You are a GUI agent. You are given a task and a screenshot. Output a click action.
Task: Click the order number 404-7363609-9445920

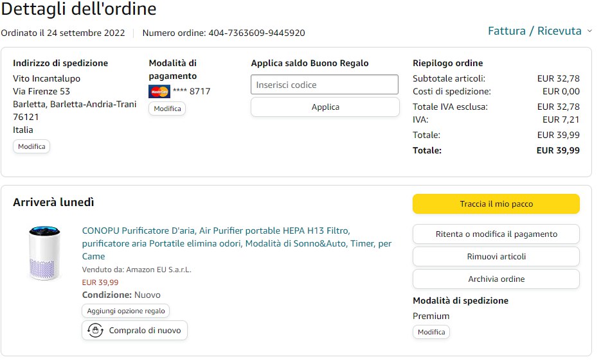click(256, 33)
